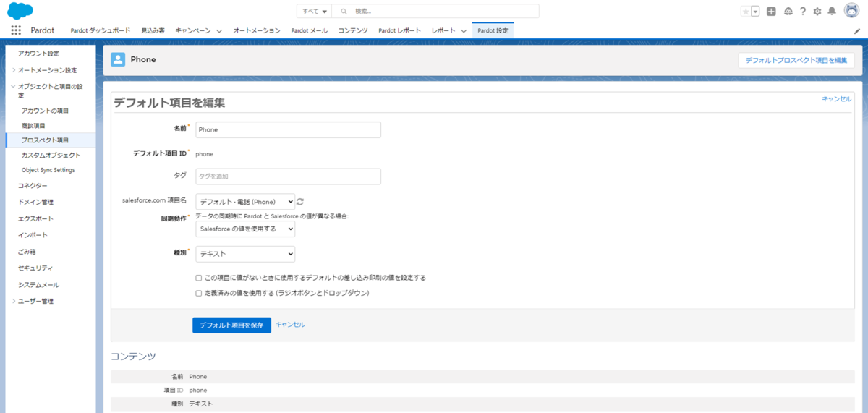Expand ユーザー管理 in the sidebar
The height and width of the screenshot is (413, 868).
(13, 301)
